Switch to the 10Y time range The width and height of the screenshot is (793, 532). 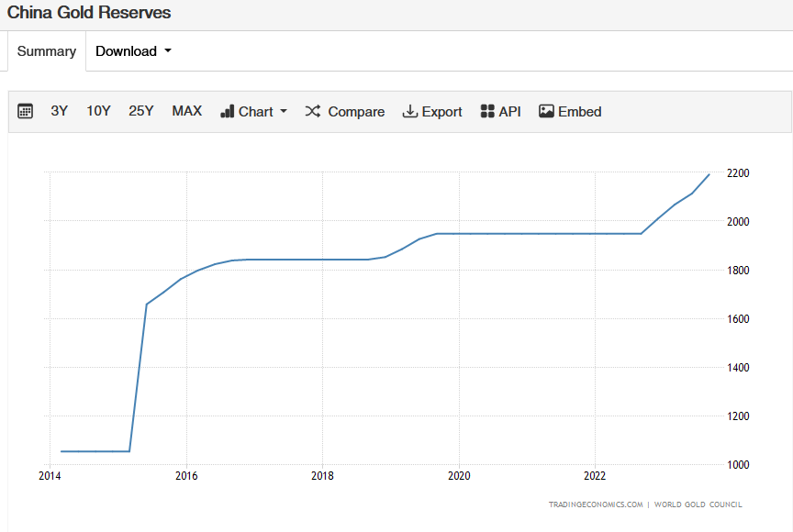[x=98, y=111]
